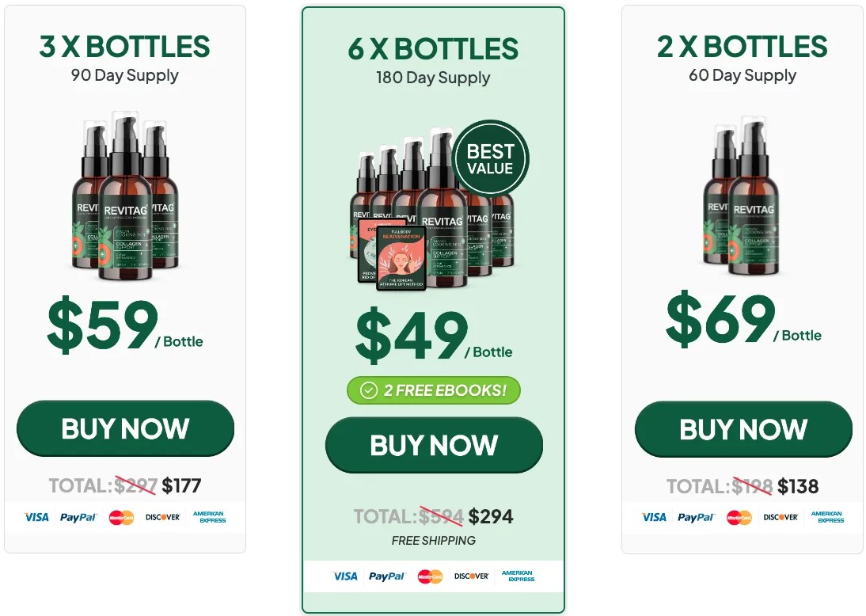Click American Express logo in 3-bottle card
The height and width of the screenshot is (616, 866).
tap(209, 517)
